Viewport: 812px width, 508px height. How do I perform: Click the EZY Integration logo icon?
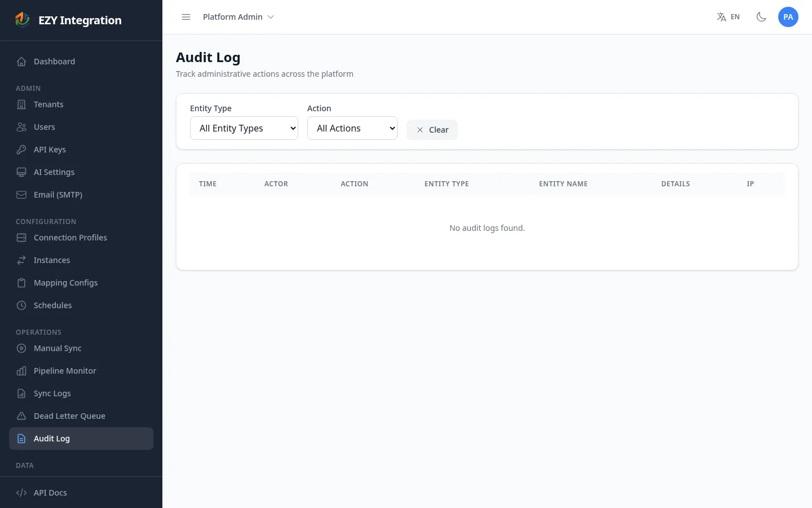[22, 20]
